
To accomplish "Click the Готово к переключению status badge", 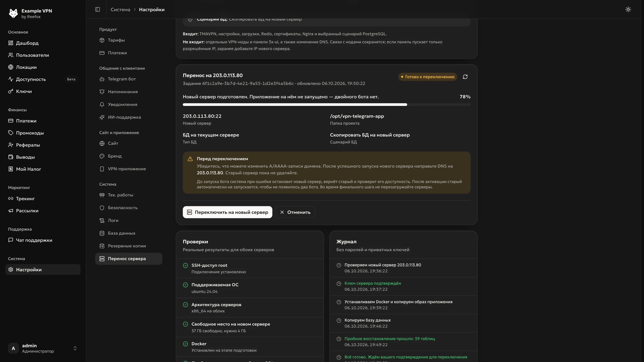I will (428, 77).
